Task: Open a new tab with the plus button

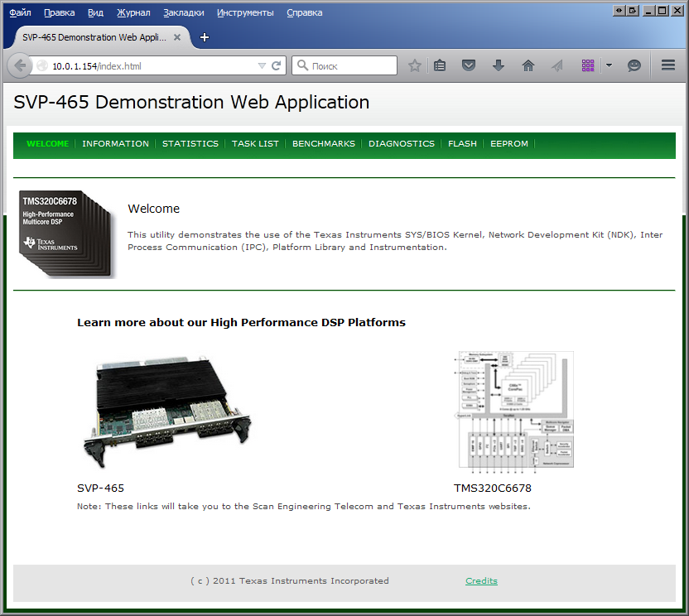Action: click(x=205, y=37)
